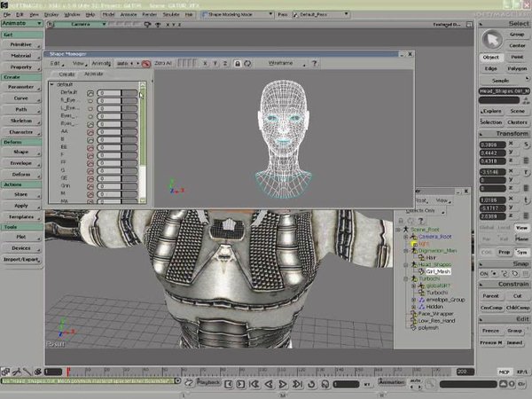Screen dimensions: 532x399
Task: Open the Animate module dropdown
Action: [19, 25]
